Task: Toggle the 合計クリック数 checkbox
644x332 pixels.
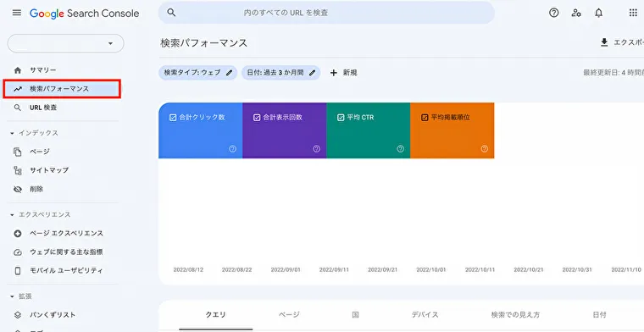Action: (x=173, y=118)
